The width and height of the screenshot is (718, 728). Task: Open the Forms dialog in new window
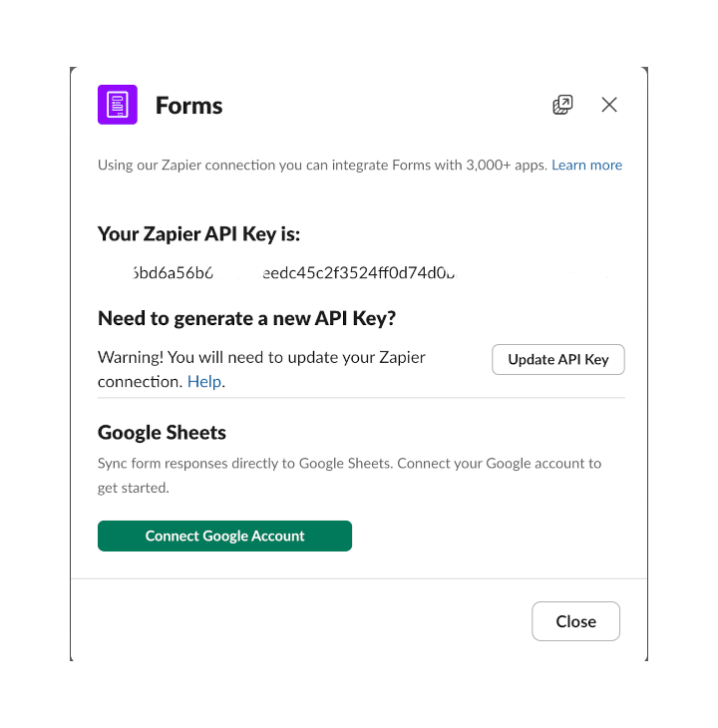[562, 105]
